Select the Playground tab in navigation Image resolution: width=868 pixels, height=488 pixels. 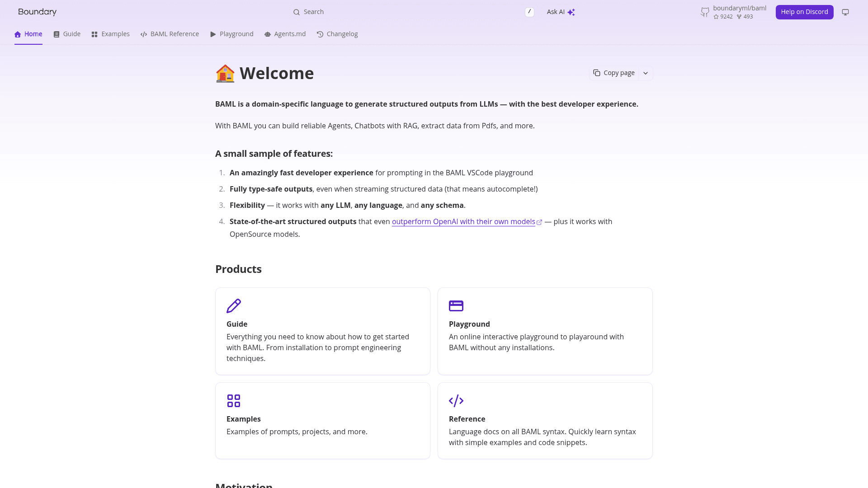coord(232,34)
